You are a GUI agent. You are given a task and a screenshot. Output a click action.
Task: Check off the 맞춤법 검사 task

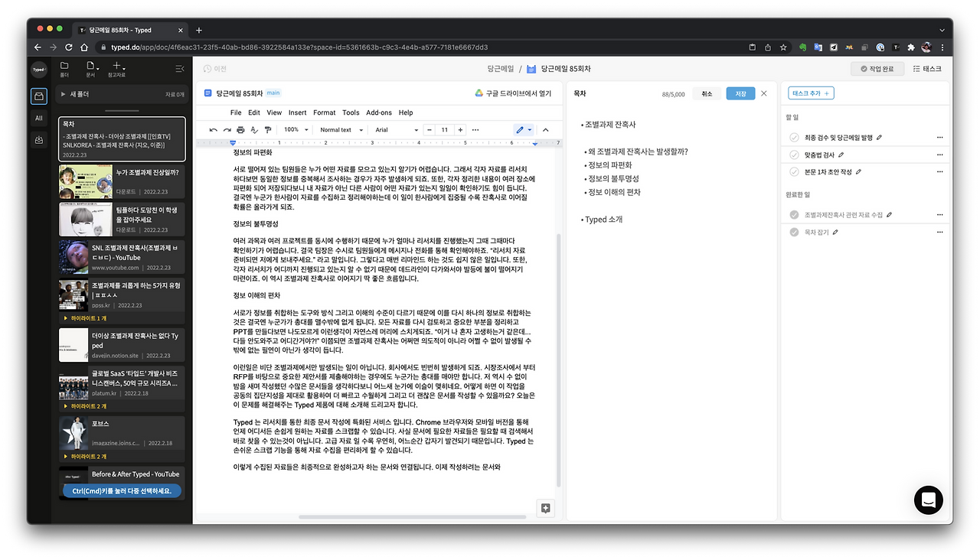794,155
